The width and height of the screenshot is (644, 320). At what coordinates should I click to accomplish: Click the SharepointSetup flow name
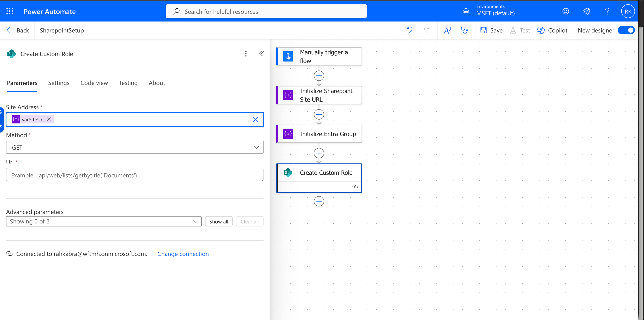tap(62, 30)
